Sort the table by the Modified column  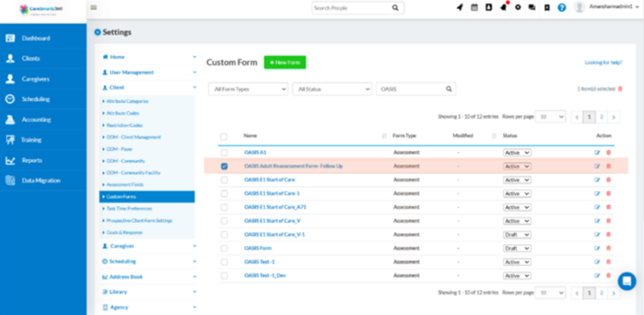tap(494, 136)
